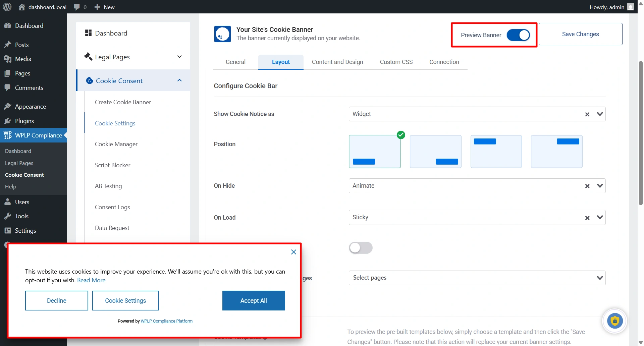Select the top-left position option

(496, 152)
